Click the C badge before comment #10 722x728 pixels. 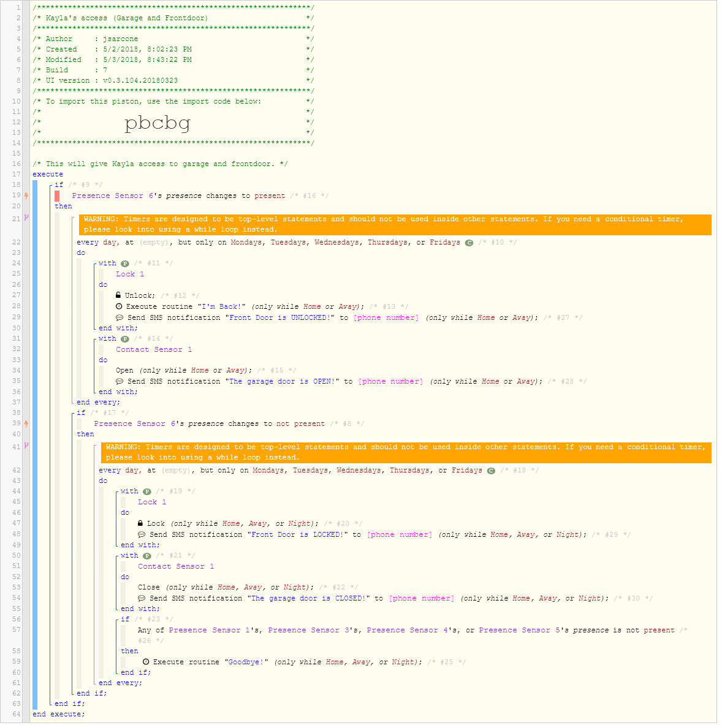469,243
